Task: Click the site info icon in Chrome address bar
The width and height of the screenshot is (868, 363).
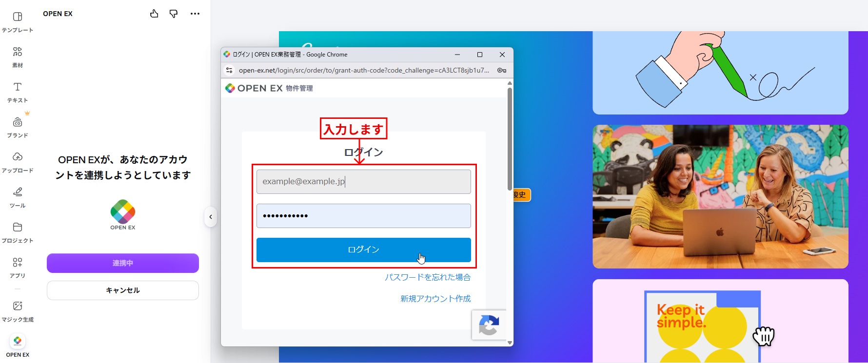Action: (x=229, y=70)
